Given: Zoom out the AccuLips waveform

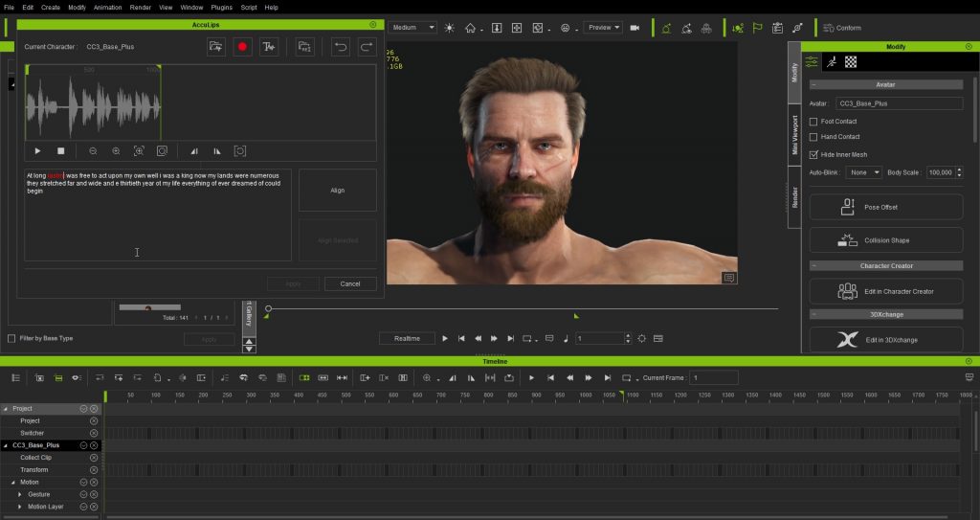Looking at the screenshot, I should pyautogui.click(x=93, y=151).
